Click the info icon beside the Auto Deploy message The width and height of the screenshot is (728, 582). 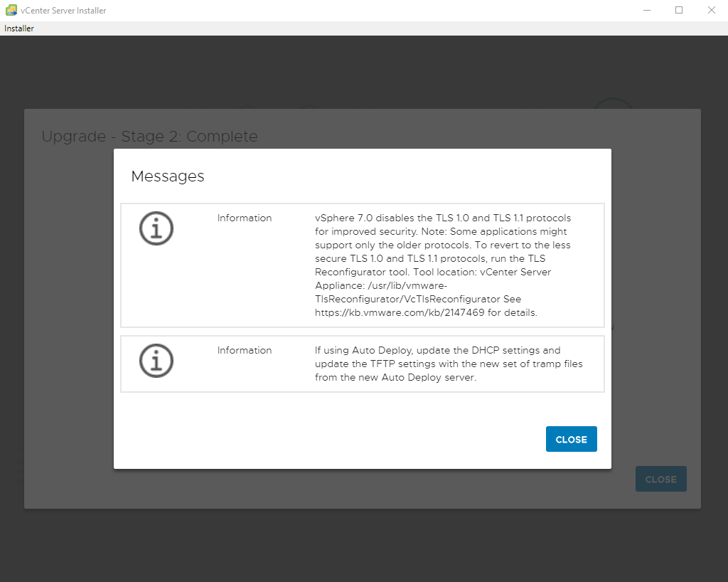156,361
